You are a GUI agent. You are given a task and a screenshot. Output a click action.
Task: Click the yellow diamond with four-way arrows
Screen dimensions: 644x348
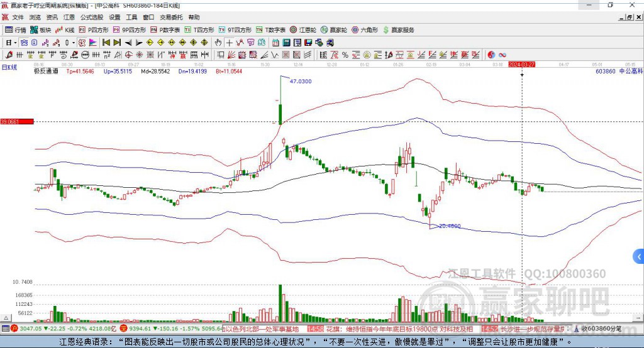click(194, 43)
